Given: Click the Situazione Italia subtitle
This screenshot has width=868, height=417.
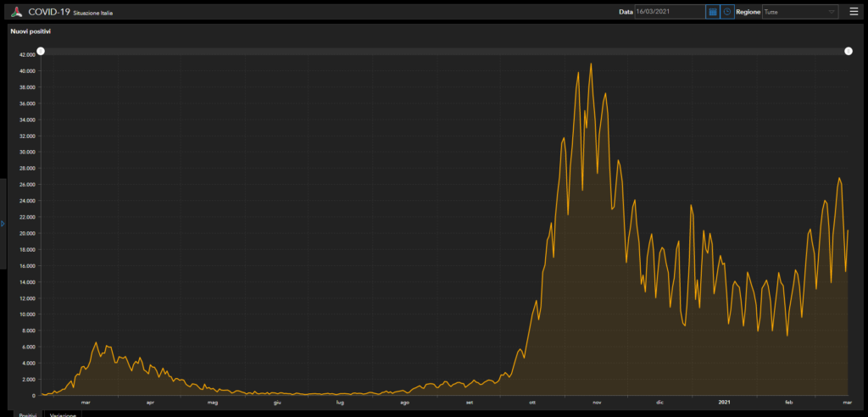Looking at the screenshot, I should [93, 13].
